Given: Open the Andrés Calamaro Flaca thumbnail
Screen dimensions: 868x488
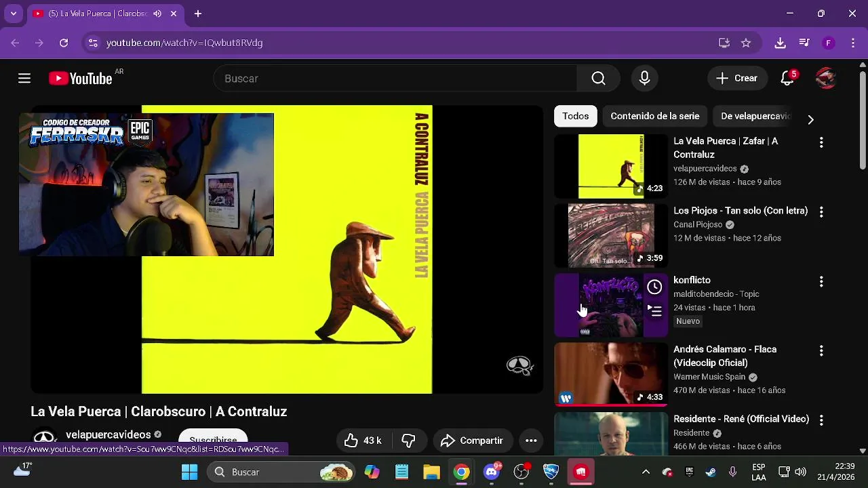Looking at the screenshot, I should click(611, 374).
